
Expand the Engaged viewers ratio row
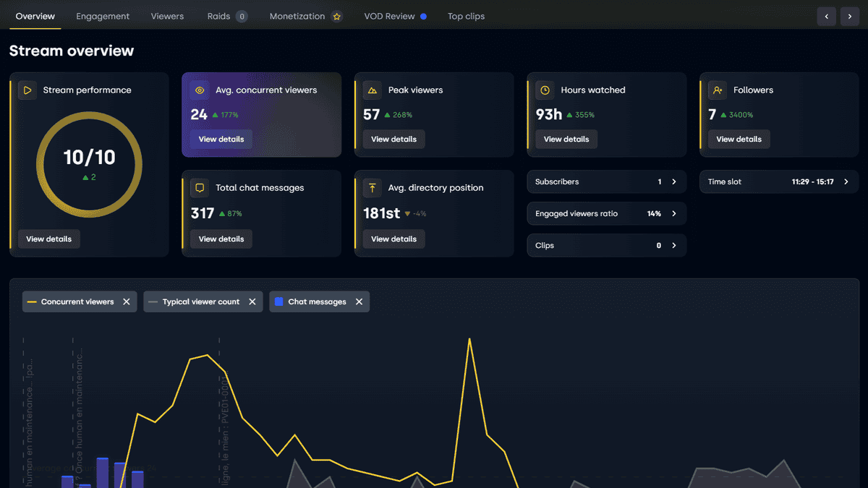pyautogui.click(x=673, y=214)
